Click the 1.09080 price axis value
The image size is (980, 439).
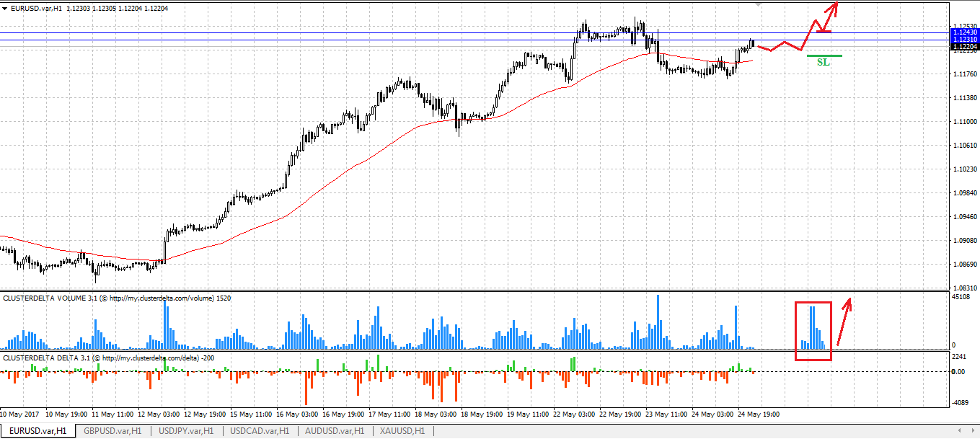click(x=965, y=241)
